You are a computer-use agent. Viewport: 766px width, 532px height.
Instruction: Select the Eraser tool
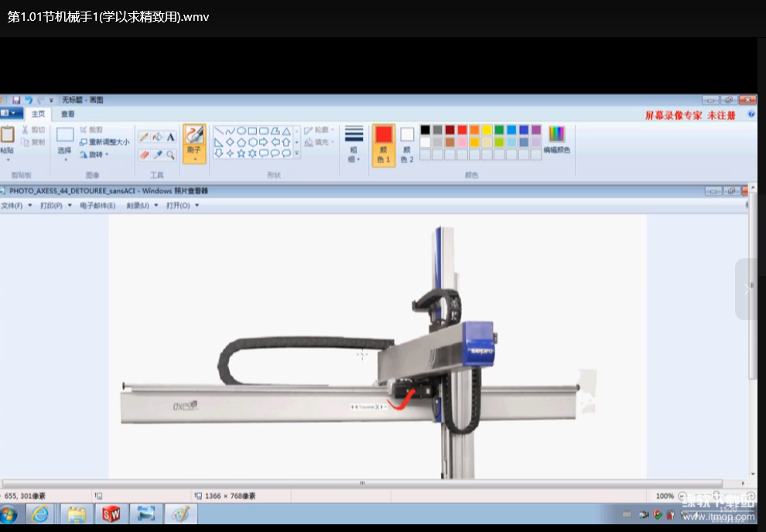(144, 155)
